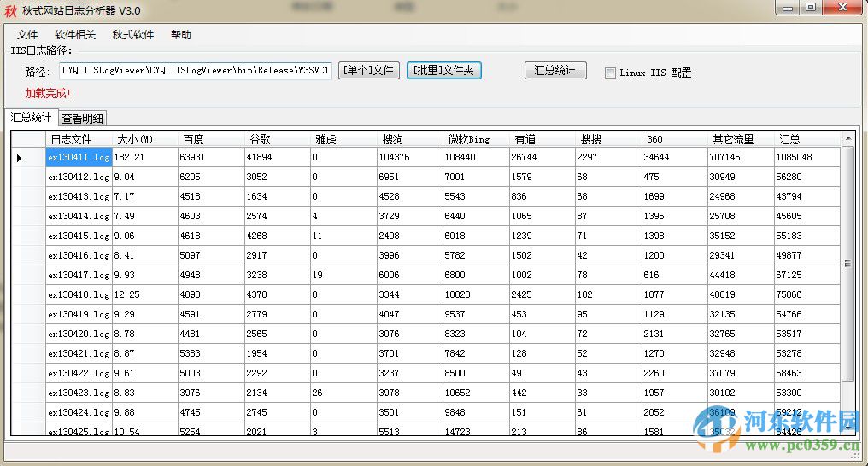Select the ex130412.log file cell
The width and height of the screenshot is (868, 466).
(79, 177)
